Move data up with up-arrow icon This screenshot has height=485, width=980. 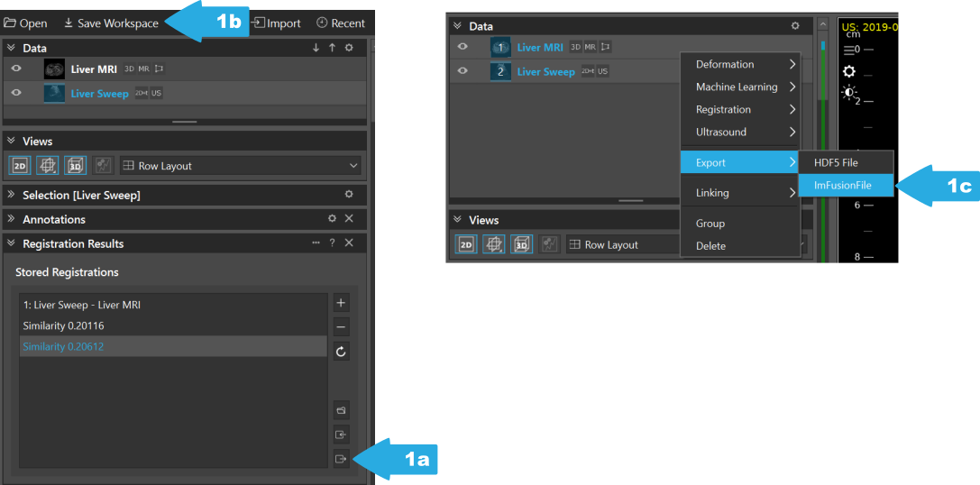tap(333, 48)
